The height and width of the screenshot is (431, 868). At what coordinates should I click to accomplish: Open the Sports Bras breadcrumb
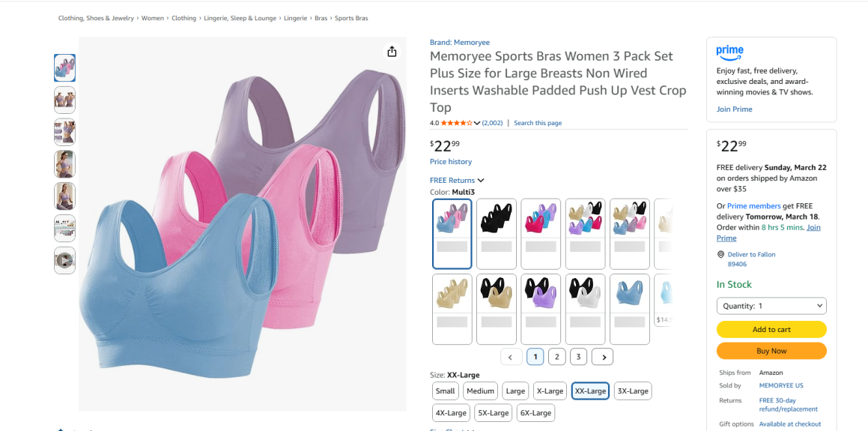[x=351, y=18]
